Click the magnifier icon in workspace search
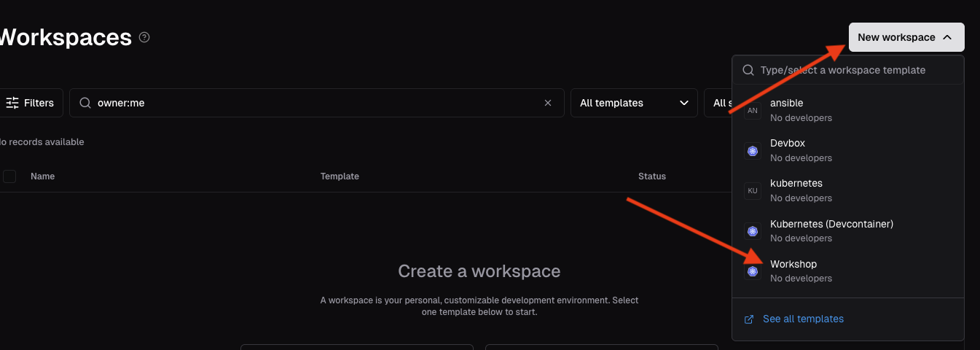The height and width of the screenshot is (350, 980). (85, 103)
